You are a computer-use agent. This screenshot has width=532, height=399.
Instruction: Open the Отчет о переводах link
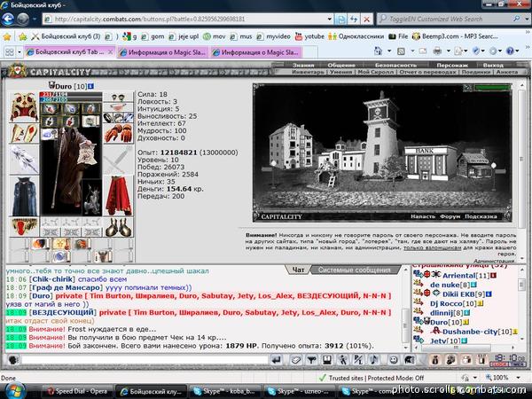point(428,72)
